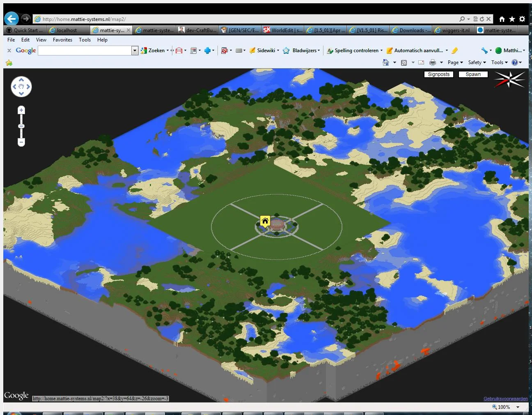Zoom in with the map plus button
This screenshot has width=532, height=415.
[x=21, y=110]
